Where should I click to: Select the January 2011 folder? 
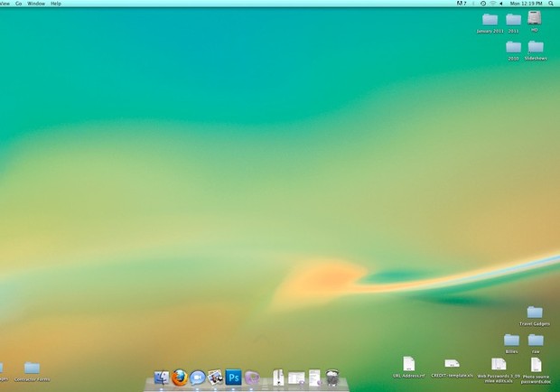click(x=490, y=20)
